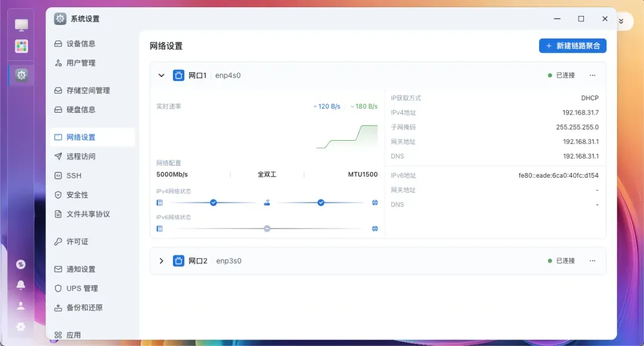Click the user account icon in dock

21,305
